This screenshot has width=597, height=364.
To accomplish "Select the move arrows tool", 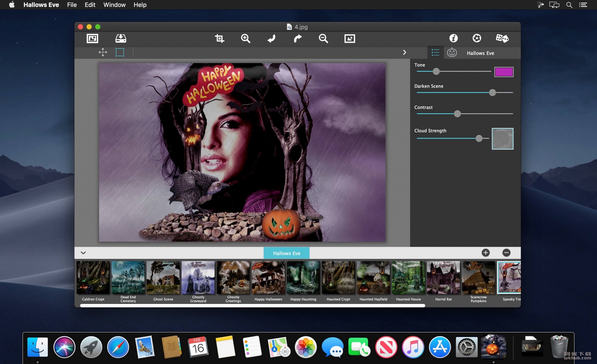I will [103, 52].
